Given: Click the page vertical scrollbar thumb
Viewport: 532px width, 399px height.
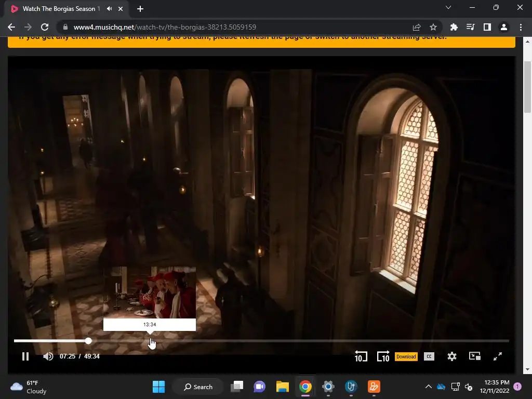Looking at the screenshot, I should pos(527,87).
